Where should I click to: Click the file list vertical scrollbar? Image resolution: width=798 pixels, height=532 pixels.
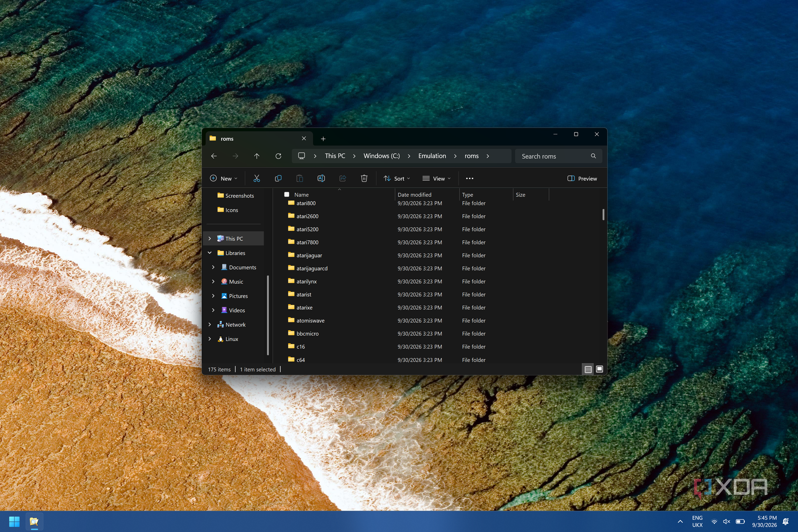603,214
